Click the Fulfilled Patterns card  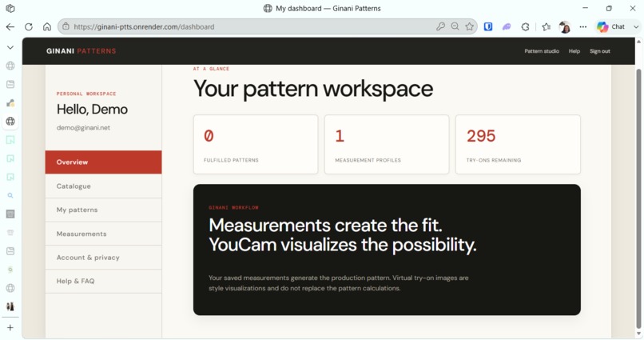256,144
